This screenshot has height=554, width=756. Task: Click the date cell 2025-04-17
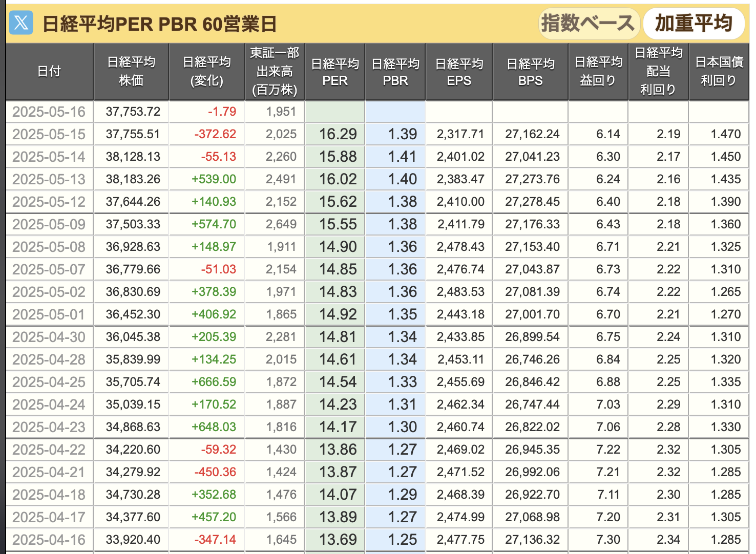click(x=49, y=517)
